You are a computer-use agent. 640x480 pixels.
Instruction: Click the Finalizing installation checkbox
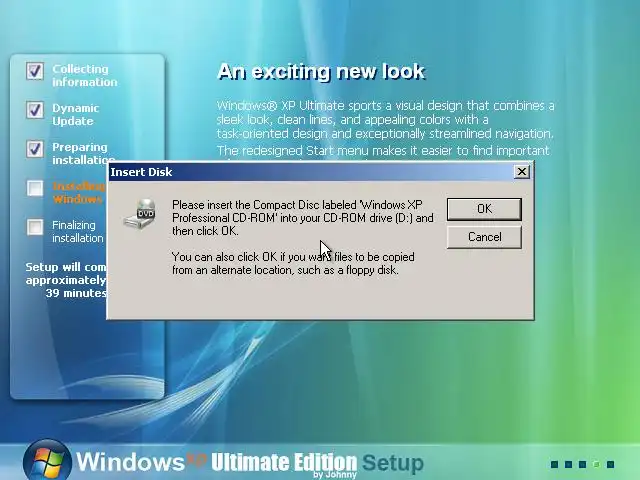click(x=35, y=227)
